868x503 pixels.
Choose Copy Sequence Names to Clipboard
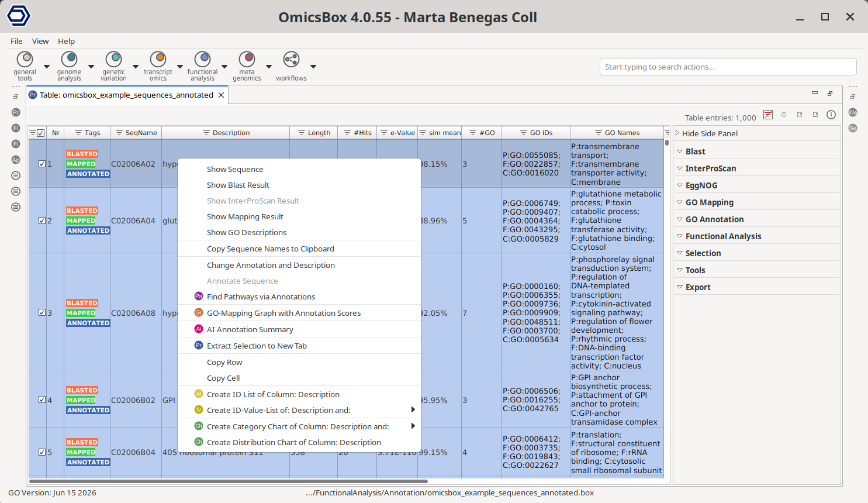[299, 249]
